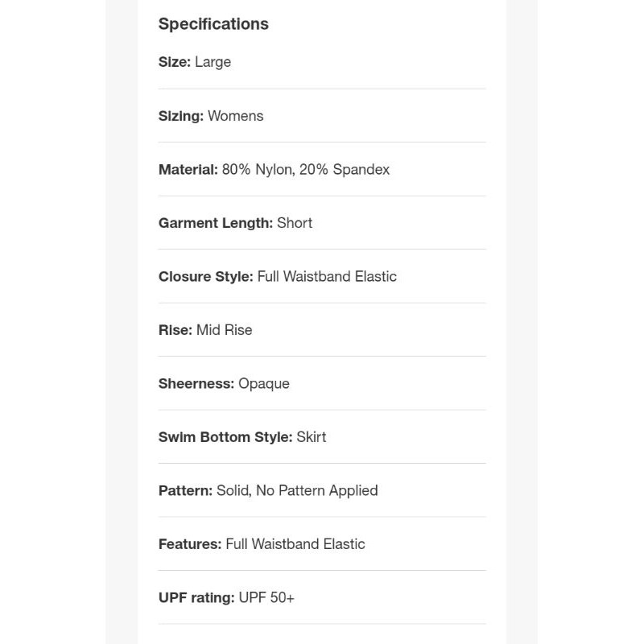Click the Material label
Image resolution: width=644 pixels, height=644 pixels.
click(x=188, y=170)
